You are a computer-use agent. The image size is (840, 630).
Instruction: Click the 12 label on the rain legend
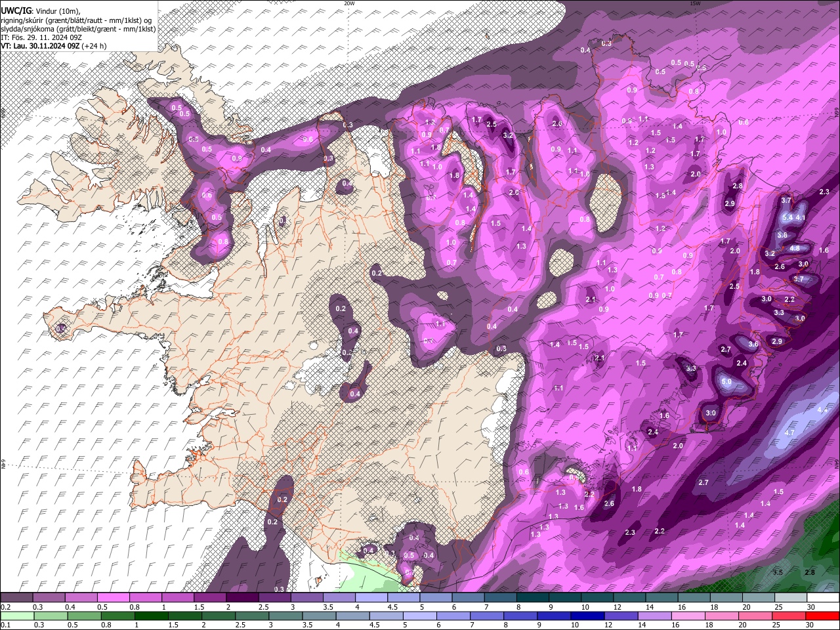point(609,625)
